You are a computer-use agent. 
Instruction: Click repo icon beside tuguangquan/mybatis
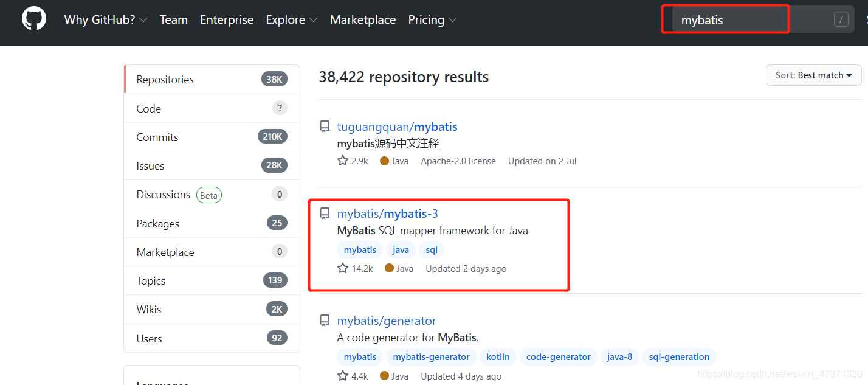coord(325,127)
